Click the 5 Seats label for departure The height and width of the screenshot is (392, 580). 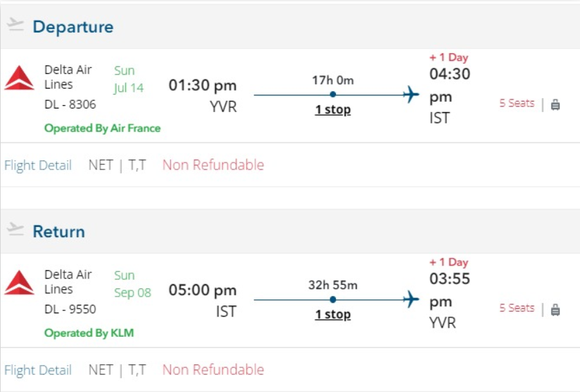[516, 103]
